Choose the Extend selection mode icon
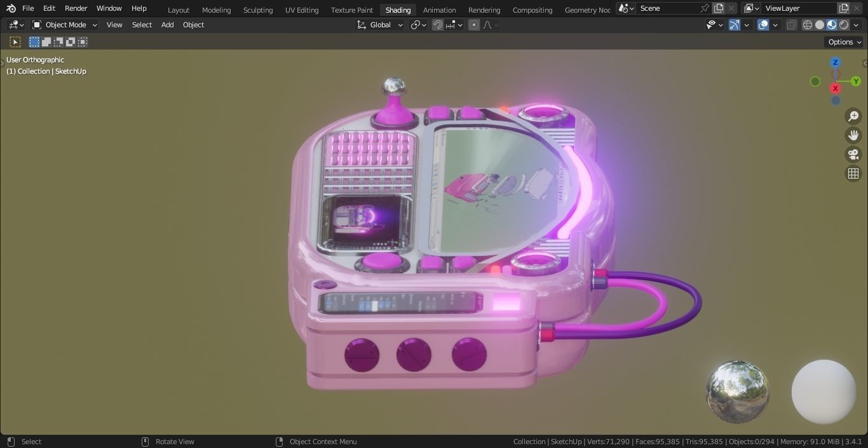The height and width of the screenshot is (448, 868). coord(46,42)
